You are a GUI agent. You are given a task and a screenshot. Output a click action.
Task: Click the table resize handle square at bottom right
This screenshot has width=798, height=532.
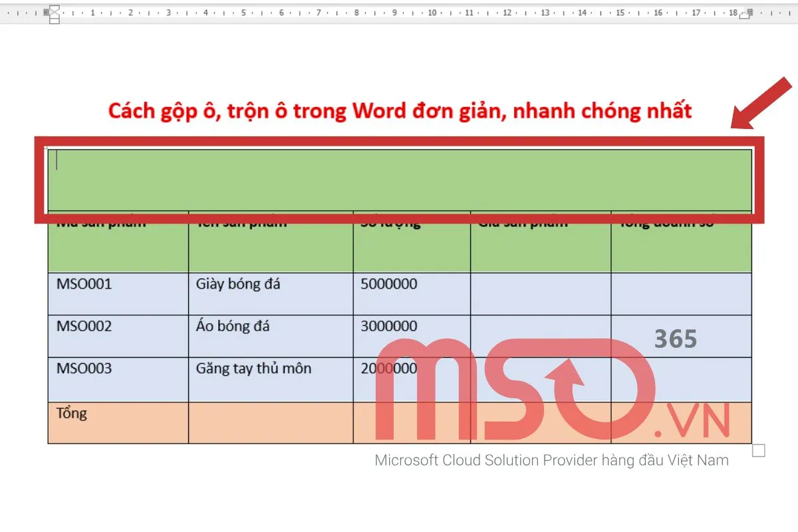757,451
